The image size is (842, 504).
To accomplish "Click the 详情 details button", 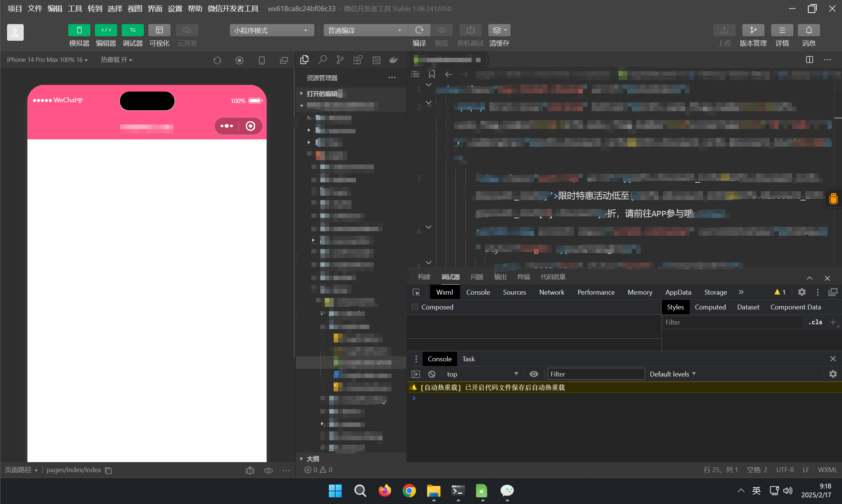I will point(782,30).
